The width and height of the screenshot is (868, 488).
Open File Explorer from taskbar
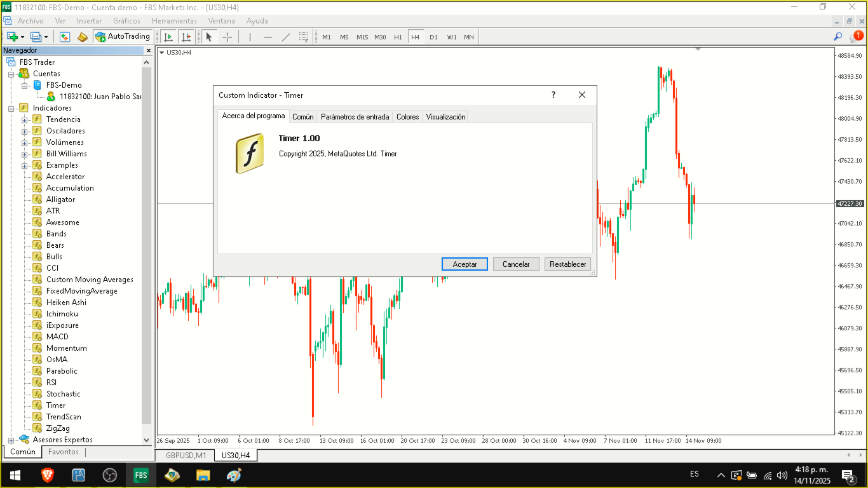tap(203, 475)
